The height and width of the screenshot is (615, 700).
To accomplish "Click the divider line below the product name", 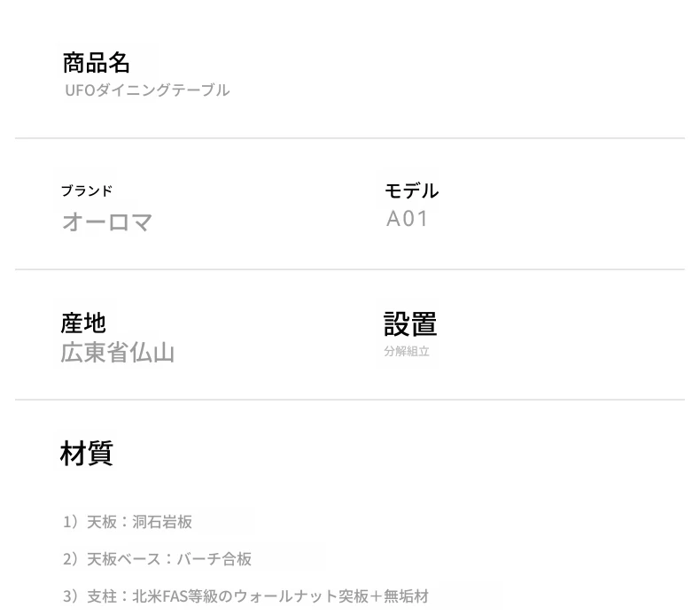I will [x=349, y=138].
